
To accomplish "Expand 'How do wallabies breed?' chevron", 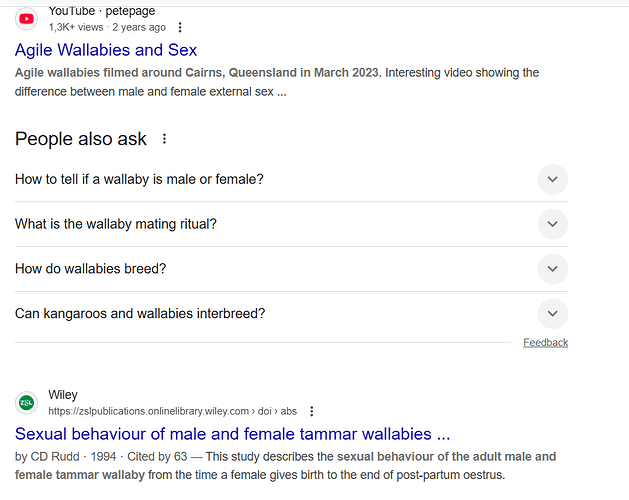I will tap(552, 269).
